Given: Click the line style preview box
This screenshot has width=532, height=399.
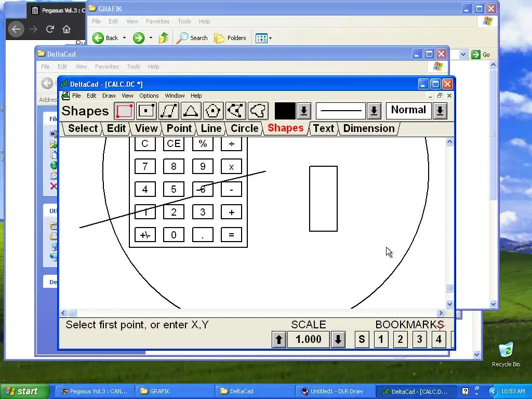Looking at the screenshot, I should point(341,111).
